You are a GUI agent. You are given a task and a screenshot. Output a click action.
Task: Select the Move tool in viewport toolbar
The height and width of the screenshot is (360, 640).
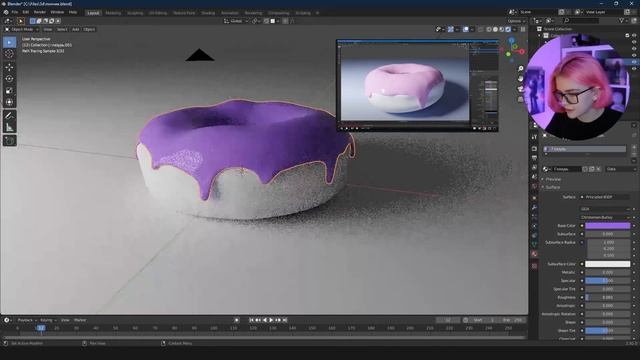[9, 67]
